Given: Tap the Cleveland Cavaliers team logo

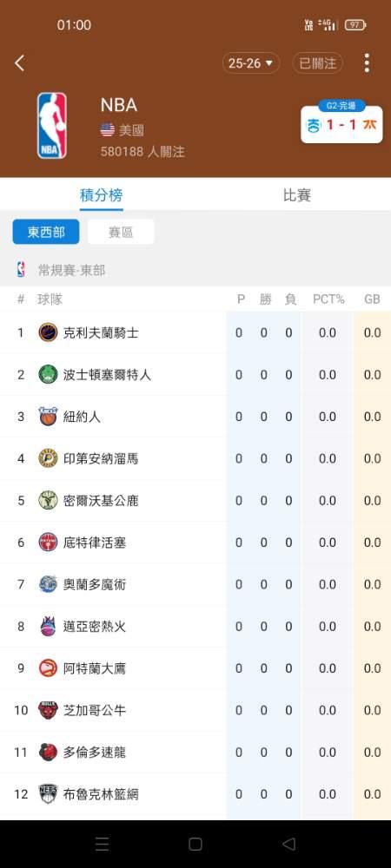Looking at the screenshot, I should 48,332.
